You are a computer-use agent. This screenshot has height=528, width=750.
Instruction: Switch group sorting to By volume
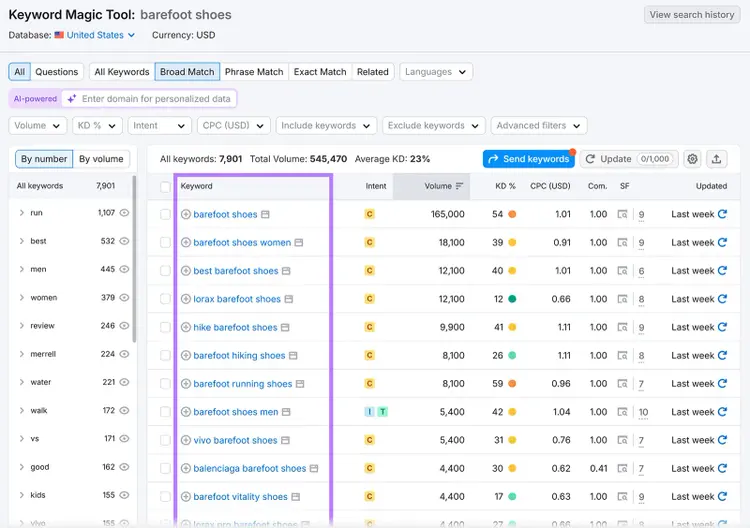(101, 159)
